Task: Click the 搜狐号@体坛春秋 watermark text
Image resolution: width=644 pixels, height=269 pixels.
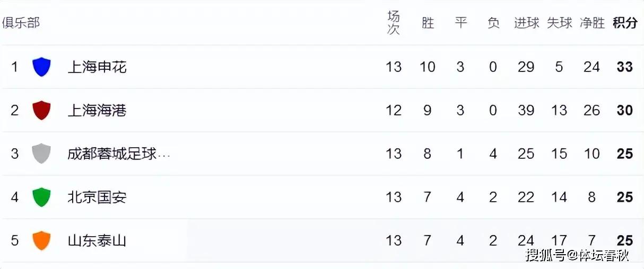Action: coord(577,255)
